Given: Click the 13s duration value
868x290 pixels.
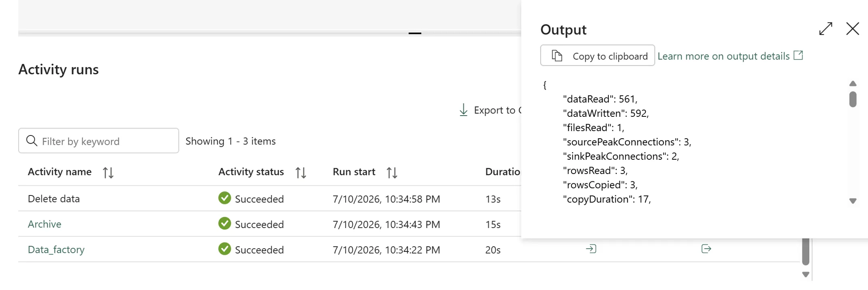Looking at the screenshot, I should [x=493, y=199].
